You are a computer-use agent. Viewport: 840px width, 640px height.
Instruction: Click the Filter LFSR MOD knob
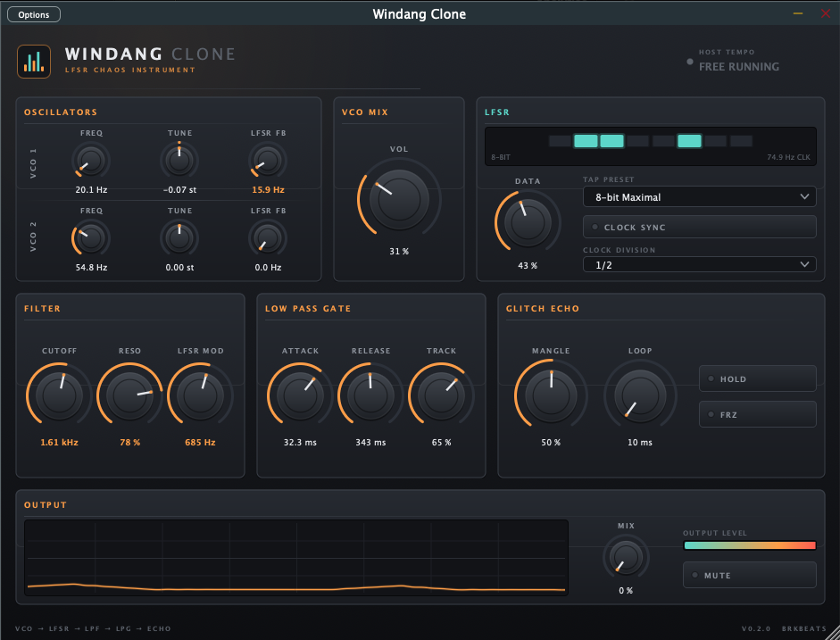200,395
